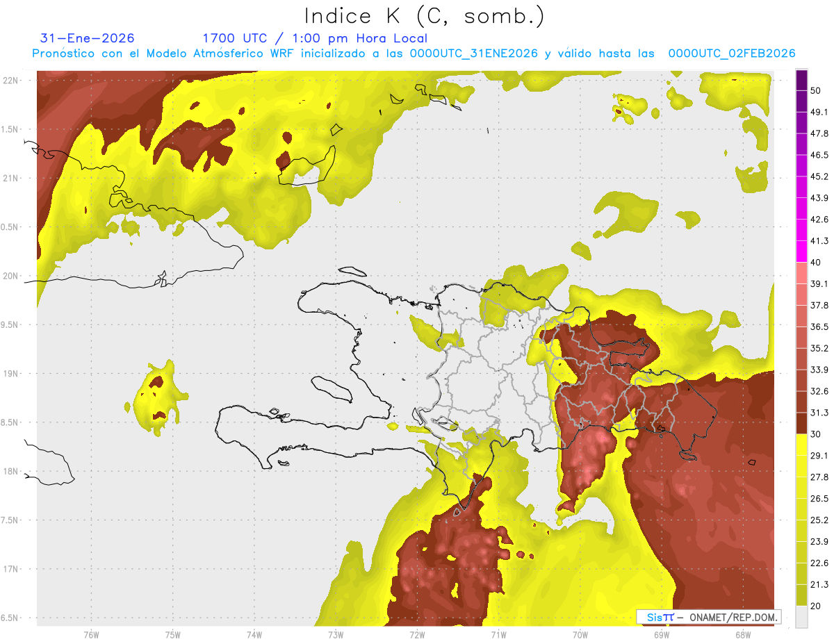Image resolution: width=834 pixels, height=644 pixels.
Task: Click '1700 UTC / 1:00 pm Hora Local'
Action: pos(315,39)
